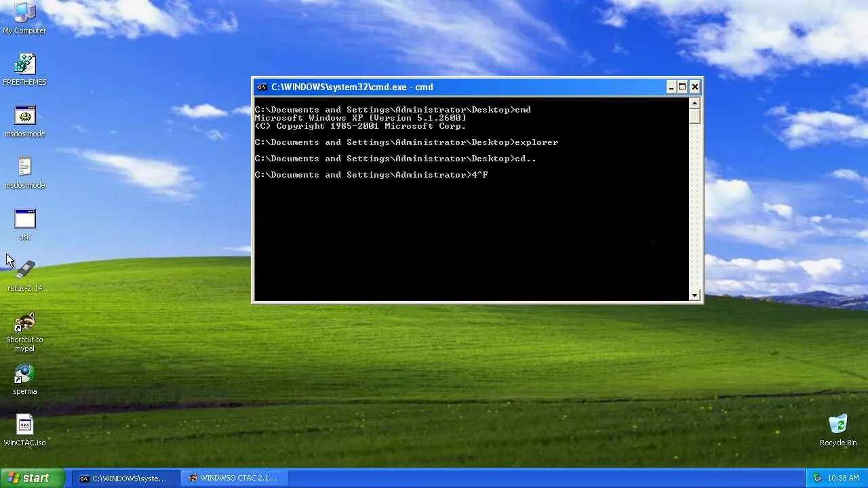Select the Shortcut to mypal icon
Image resolution: width=868 pixels, height=488 pixels.
pos(24,332)
